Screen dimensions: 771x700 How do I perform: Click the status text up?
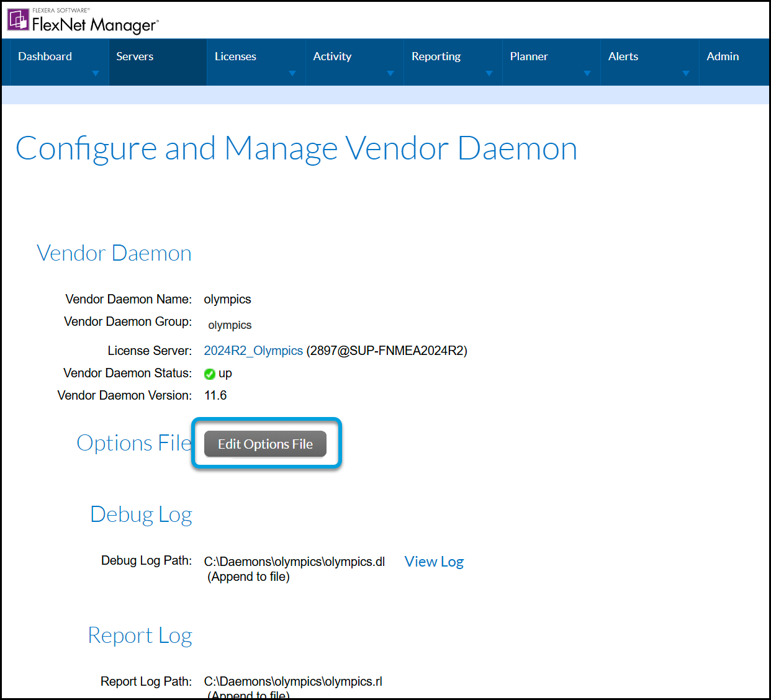click(x=225, y=374)
